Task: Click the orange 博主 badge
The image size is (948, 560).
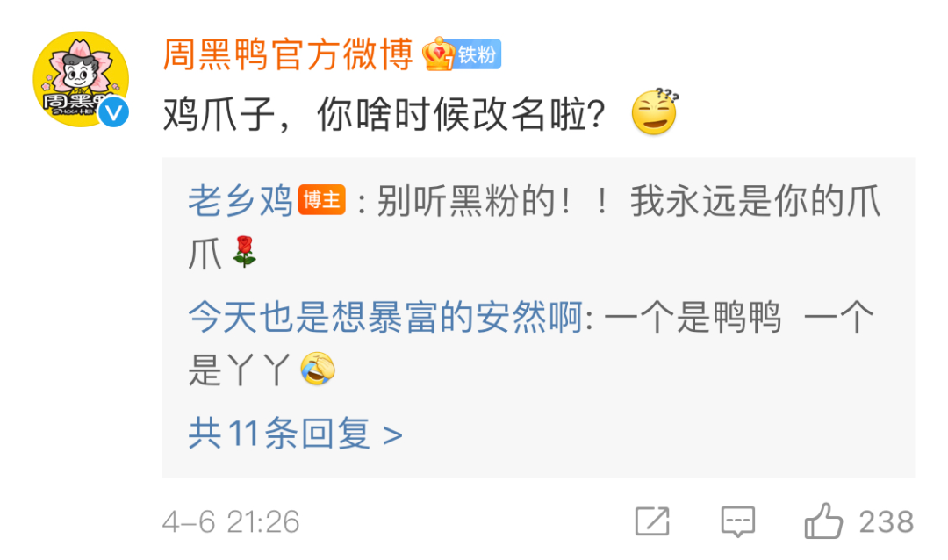Action: pyautogui.click(x=321, y=200)
